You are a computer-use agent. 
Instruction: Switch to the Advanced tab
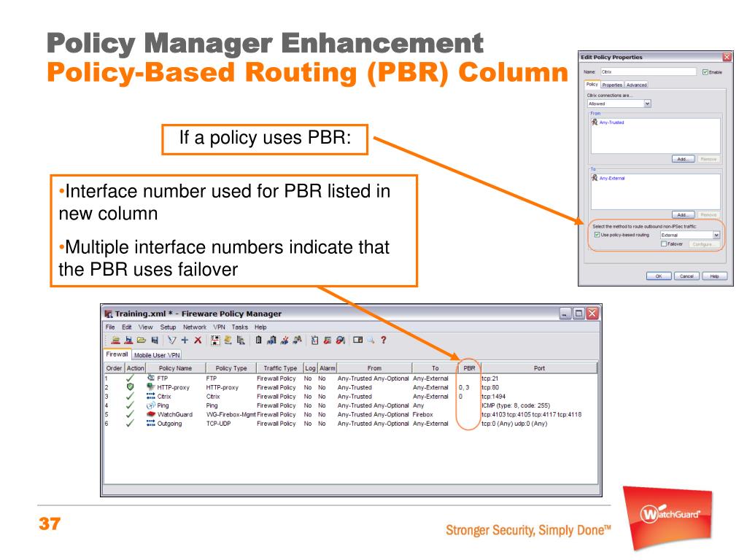(636, 85)
